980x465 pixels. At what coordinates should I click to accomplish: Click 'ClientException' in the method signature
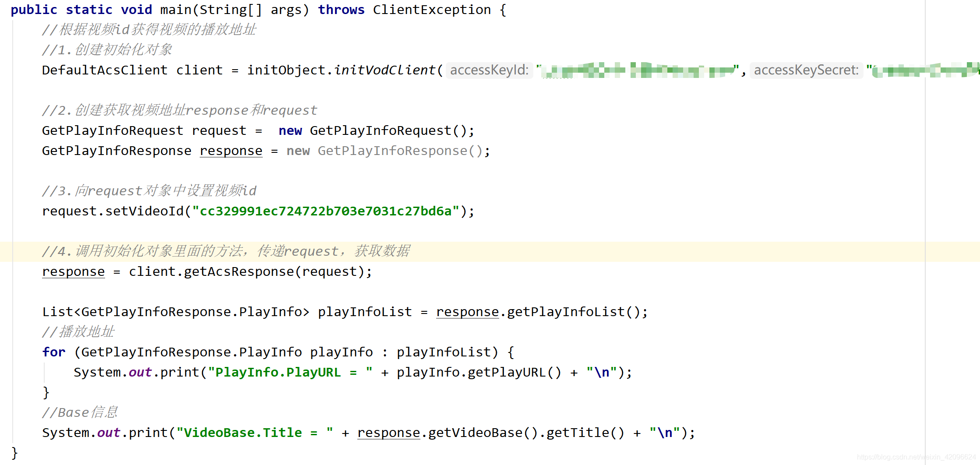click(432, 10)
